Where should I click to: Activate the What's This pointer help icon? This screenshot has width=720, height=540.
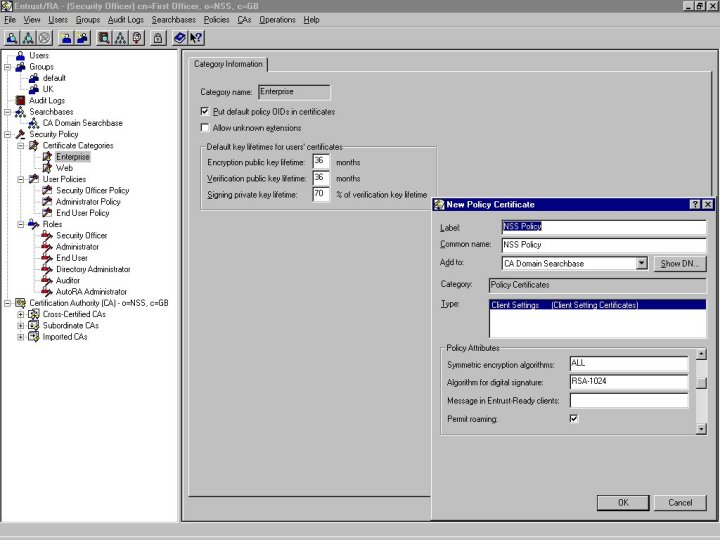tap(196, 38)
